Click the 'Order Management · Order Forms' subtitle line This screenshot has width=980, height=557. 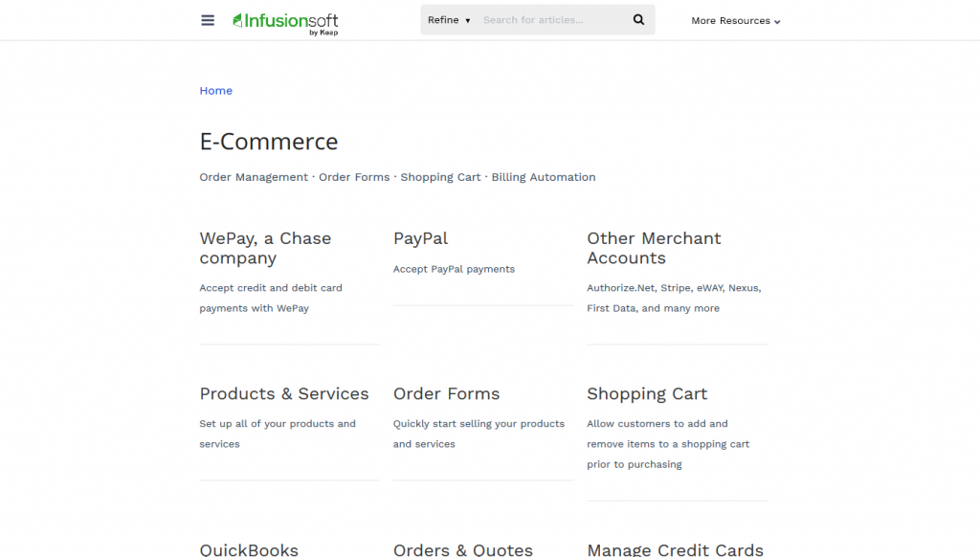click(x=397, y=178)
